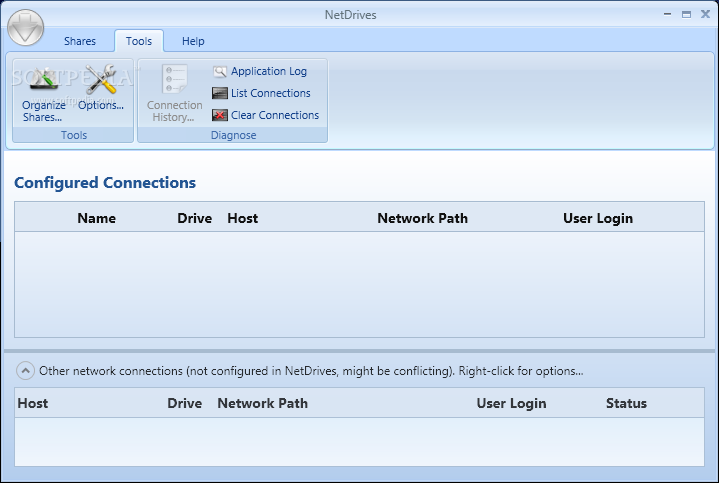This screenshot has height=483, width=719.
Task: Click Network Path header in Configured Connections
Action: pos(422,218)
